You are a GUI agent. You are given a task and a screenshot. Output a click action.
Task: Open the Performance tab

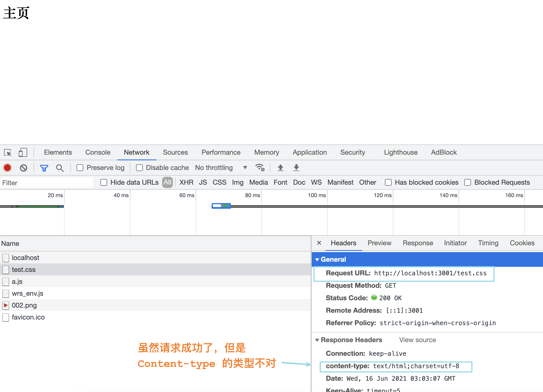(x=221, y=152)
